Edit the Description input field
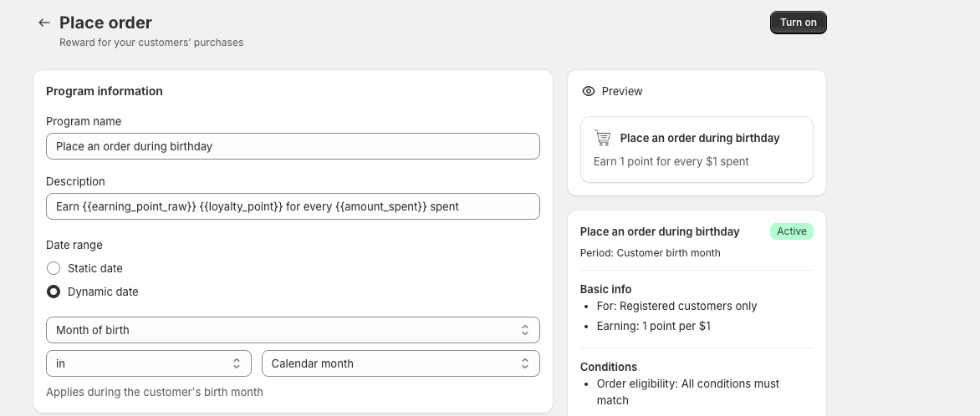This screenshot has width=980, height=416. pyautogui.click(x=293, y=206)
